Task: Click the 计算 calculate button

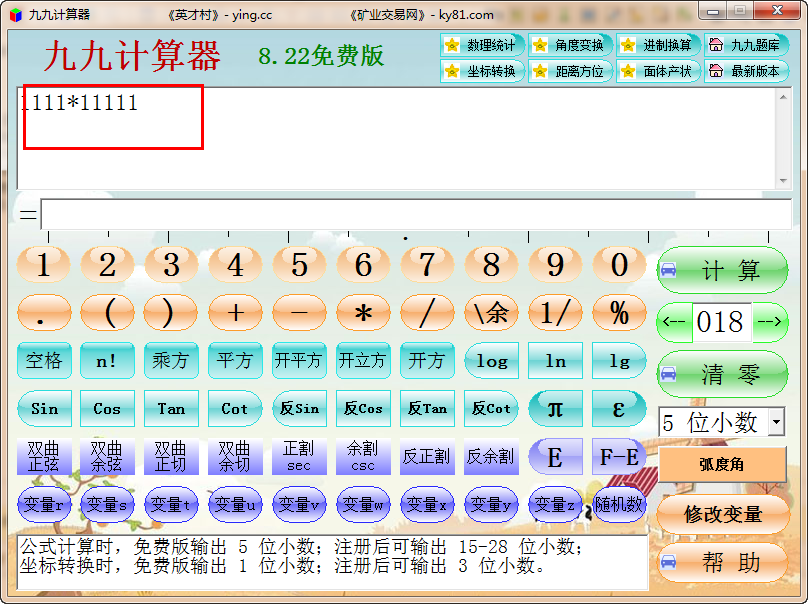Action: [x=722, y=270]
